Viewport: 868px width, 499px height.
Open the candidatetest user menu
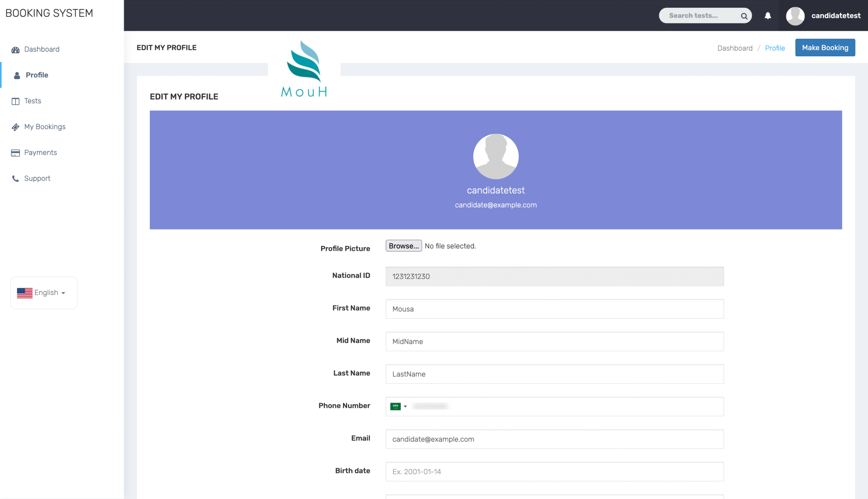[823, 16]
